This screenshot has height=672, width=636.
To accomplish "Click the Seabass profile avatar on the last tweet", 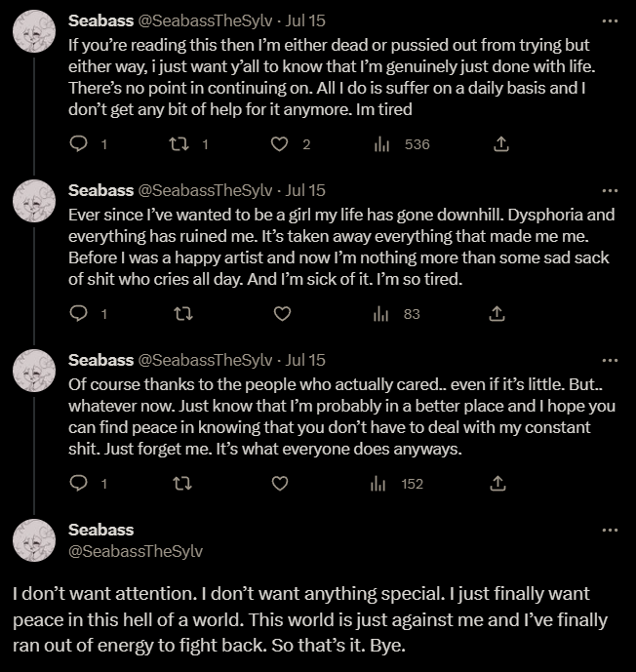I will [x=32, y=541].
